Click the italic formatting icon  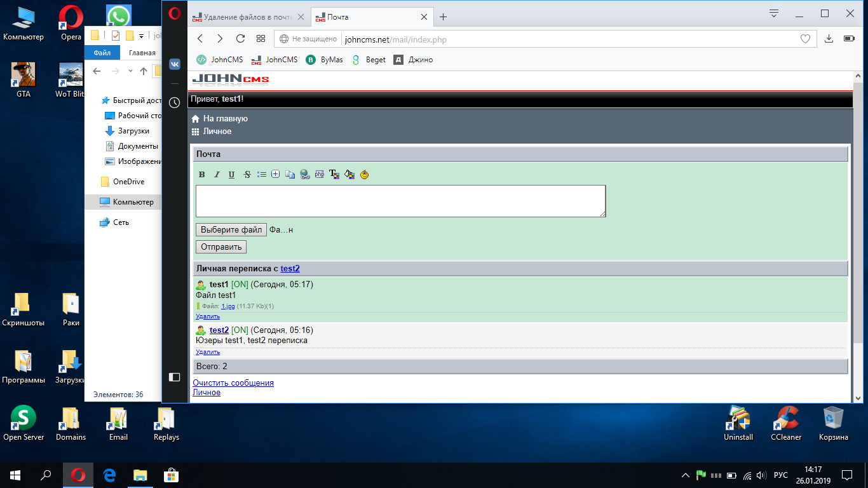tap(217, 175)
